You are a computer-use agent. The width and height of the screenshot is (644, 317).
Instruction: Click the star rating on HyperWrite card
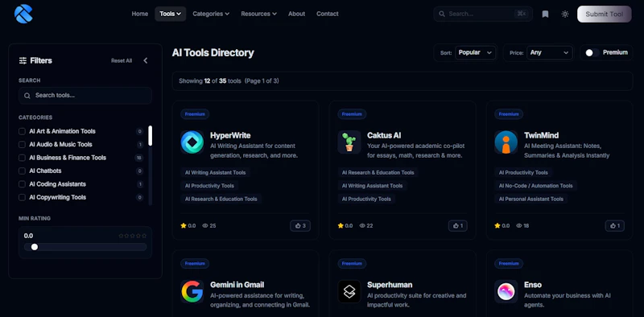pyautogui.click(x=188, y=226)
